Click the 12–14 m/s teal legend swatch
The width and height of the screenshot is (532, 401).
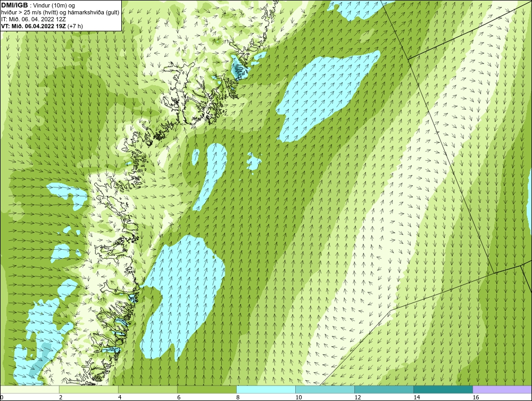384,389
